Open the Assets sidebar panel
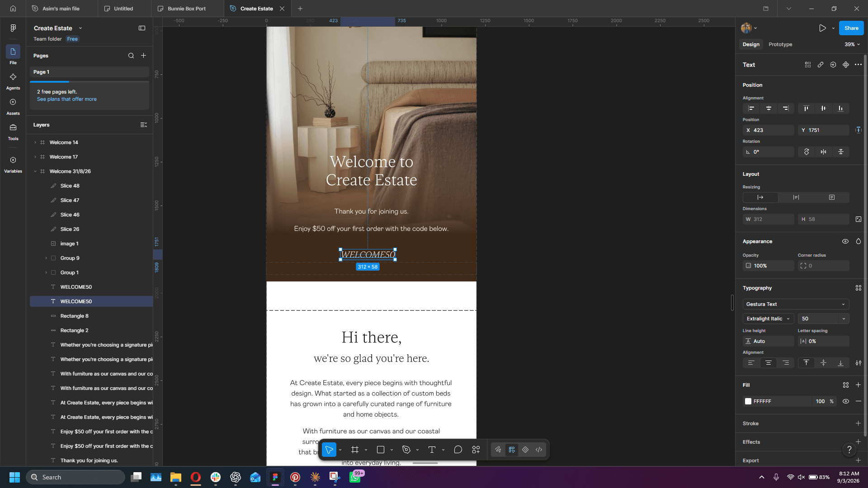Screen dimensions: 868x488 [13, 106]
